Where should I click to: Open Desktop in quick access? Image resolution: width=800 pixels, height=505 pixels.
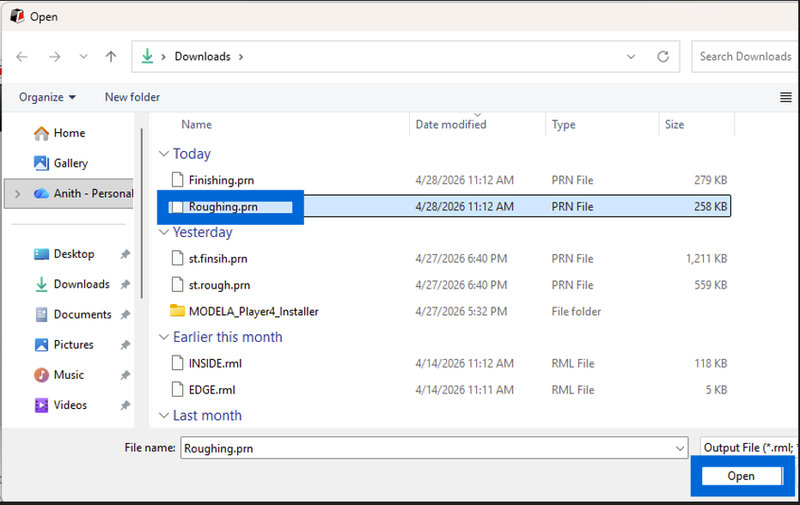[x=74, y=254]
